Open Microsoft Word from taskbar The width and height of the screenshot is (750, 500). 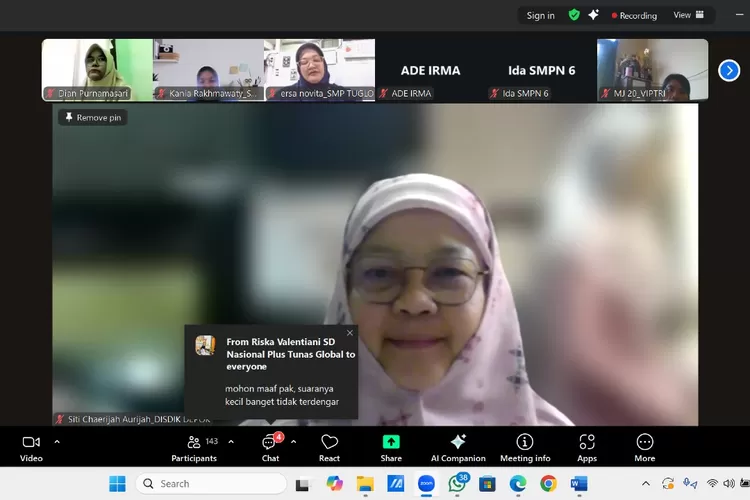[579, 484]
